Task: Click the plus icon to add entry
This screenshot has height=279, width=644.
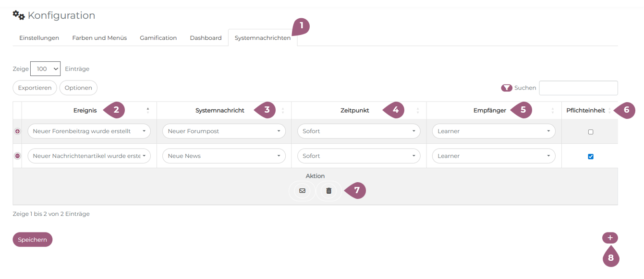Action: [x=610, y=238]
